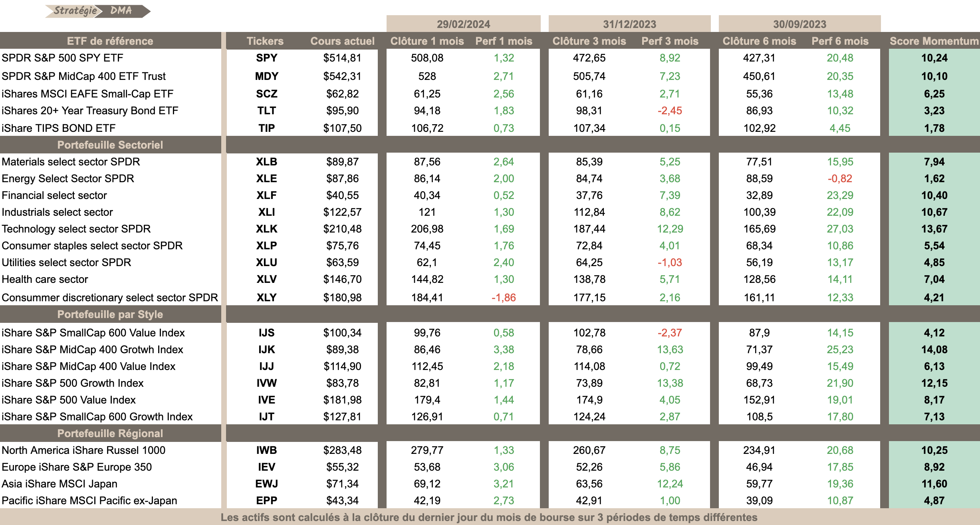Select the XLY negative perf -1,86 cell
This screenshot has height=525, width=980.
[504, 298]
